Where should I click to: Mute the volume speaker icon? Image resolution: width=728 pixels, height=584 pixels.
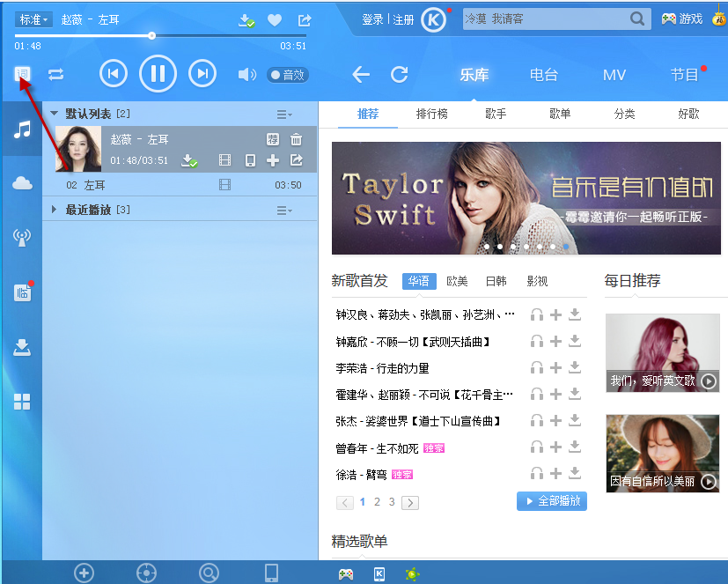click(x=247, y=74)
